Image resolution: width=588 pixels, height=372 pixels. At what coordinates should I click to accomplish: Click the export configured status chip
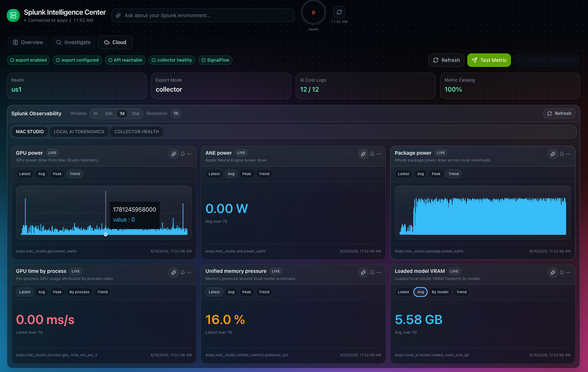pos(77,60)
